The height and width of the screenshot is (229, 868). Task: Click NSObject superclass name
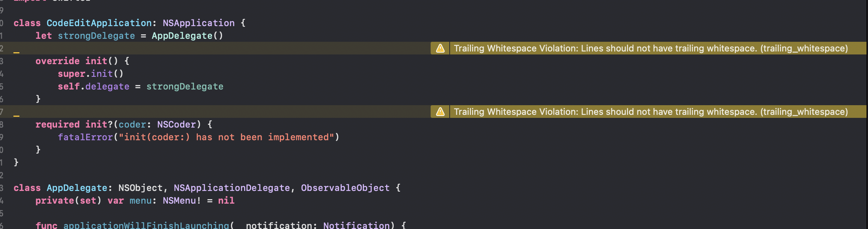pyautogui.click(x=141, y=188)
